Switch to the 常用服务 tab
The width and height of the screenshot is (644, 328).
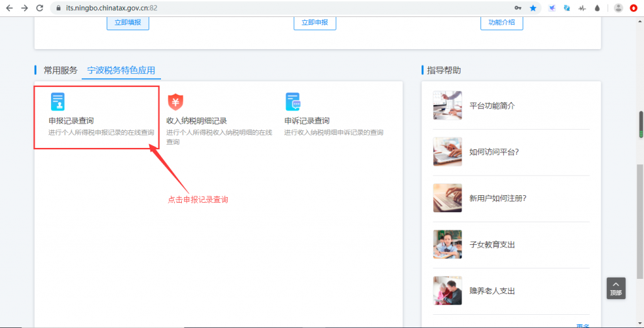[x=60, y=71]
